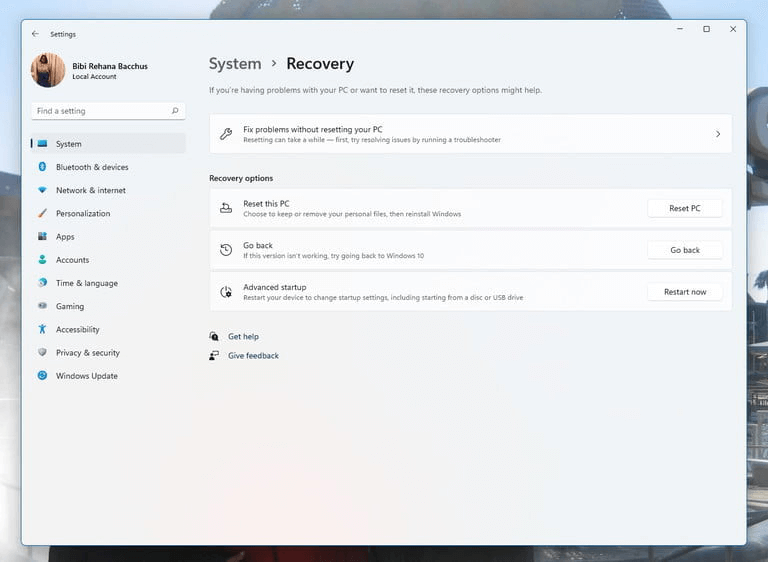The width and height of the screenshot is (768, 562).
Task: Click the Privacy & security shield icon
Action: point(43,352)
